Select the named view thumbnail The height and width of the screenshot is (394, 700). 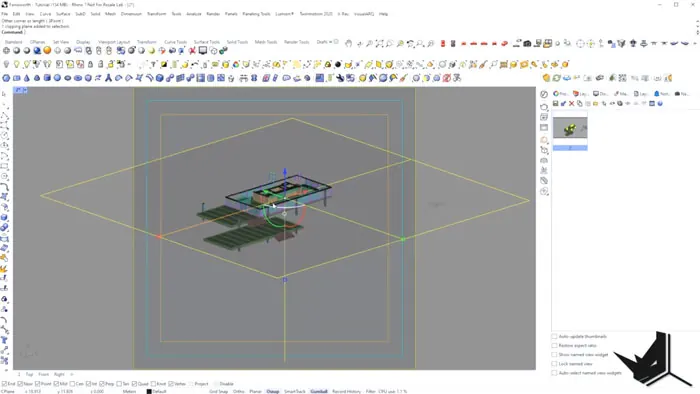570,130
